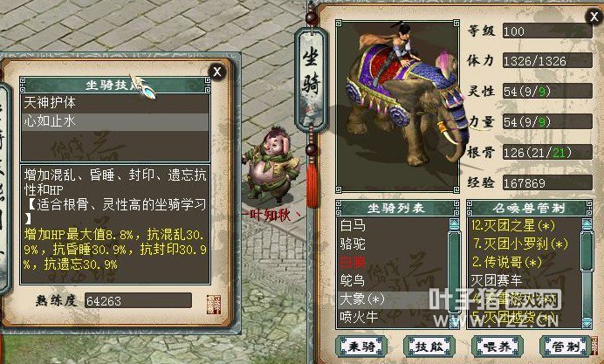Open the 技能 skills button
Viewport: 604px width, 364px height.
point(429,347)
